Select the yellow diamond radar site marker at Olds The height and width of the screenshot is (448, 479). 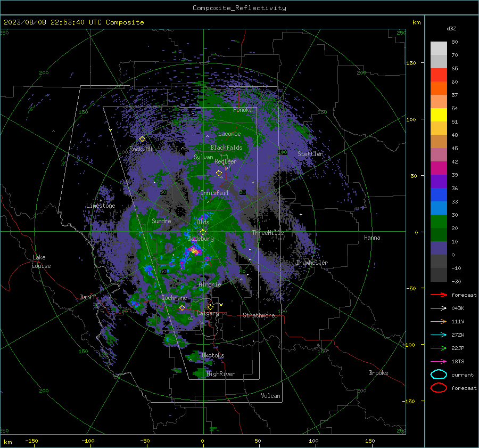point(203,232)
